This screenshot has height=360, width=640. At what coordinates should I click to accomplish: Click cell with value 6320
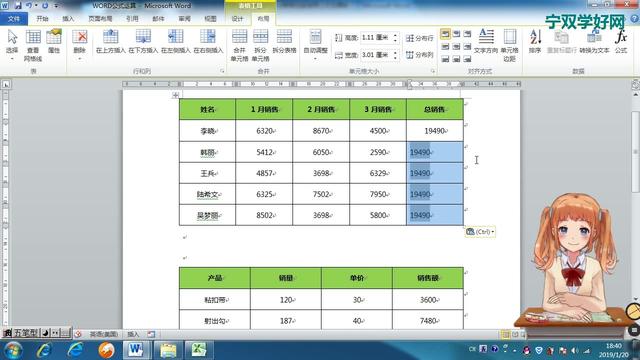(x=264, y=131)
